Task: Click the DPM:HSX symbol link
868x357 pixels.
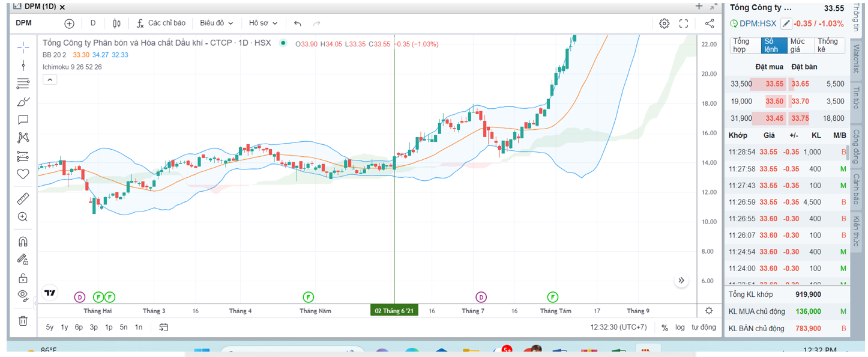Action: pyautogui.click(x=758, y=23)
